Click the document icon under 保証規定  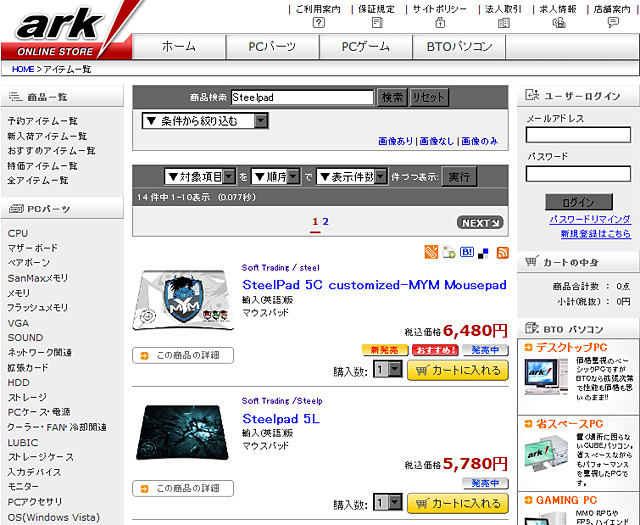pyautogui.click(x=376, y=22)
